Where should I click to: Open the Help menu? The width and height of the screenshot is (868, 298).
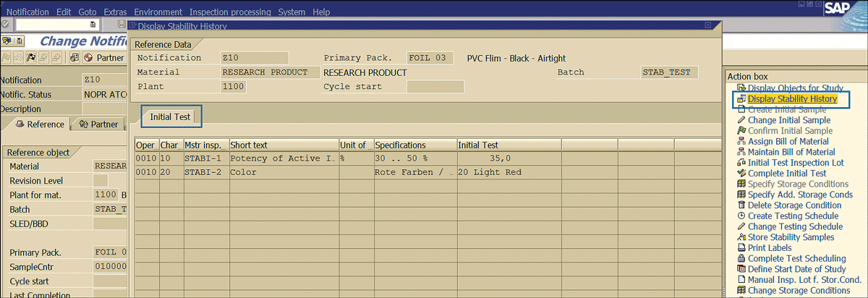[x=321, y=12]
